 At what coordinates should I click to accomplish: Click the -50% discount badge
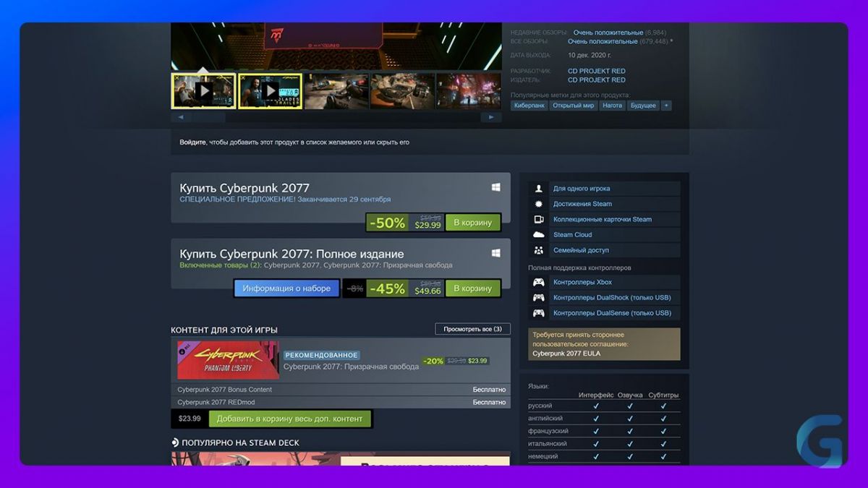coord(388,223)
